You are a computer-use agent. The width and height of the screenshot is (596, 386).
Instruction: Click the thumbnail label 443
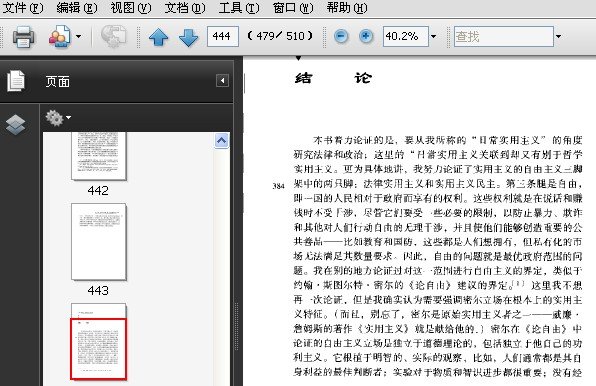click(98, 291)
